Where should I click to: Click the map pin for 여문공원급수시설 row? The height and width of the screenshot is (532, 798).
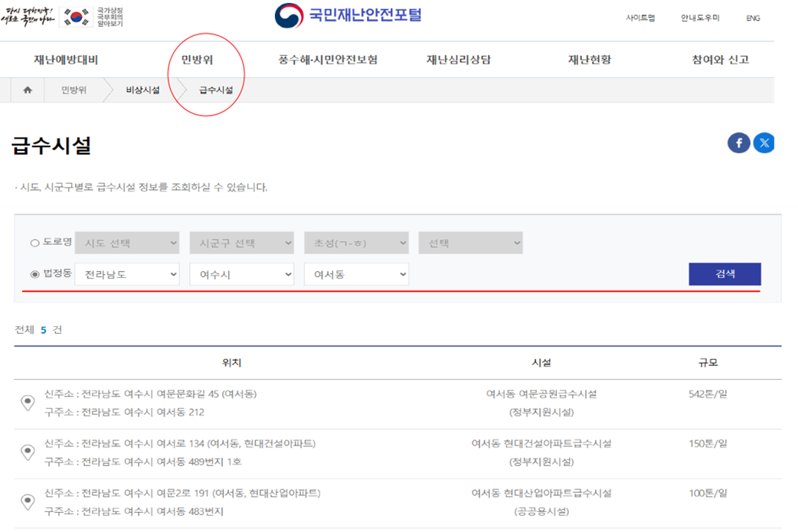tap(28, 403)
